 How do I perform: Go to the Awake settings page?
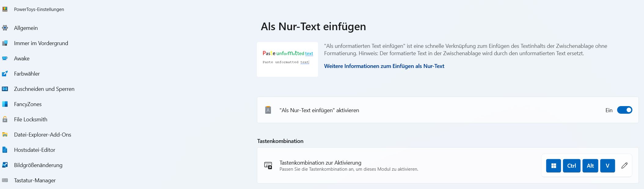[22, 59]
